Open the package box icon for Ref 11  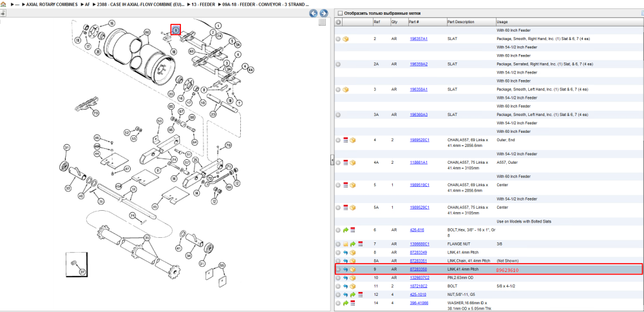[x=353, y=286]
